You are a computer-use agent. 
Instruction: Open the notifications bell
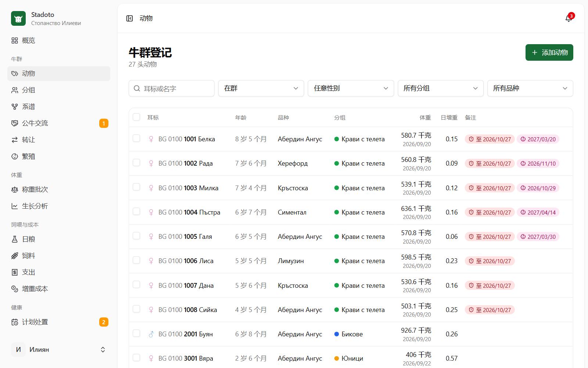tap(569, 18)
